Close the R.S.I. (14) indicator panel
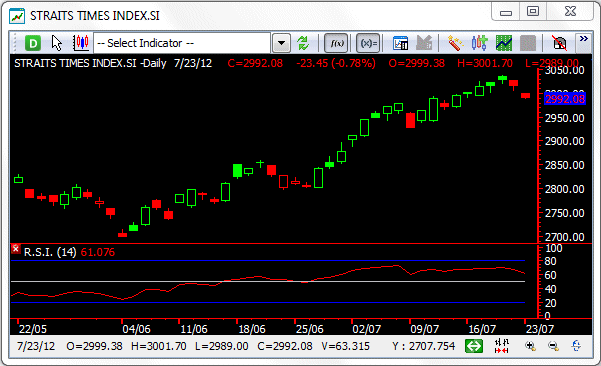 pos(16,249)
